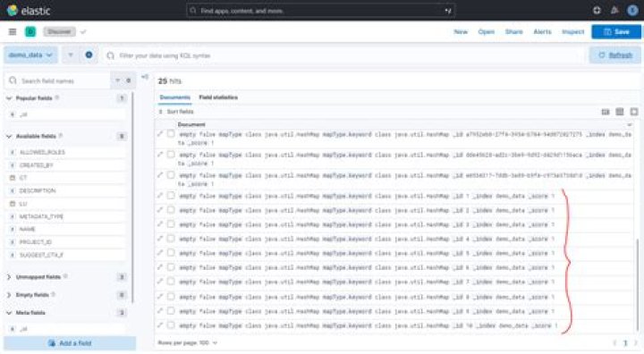
Task: Click the filter options icon beside demo_data
Action: point(71,55)
